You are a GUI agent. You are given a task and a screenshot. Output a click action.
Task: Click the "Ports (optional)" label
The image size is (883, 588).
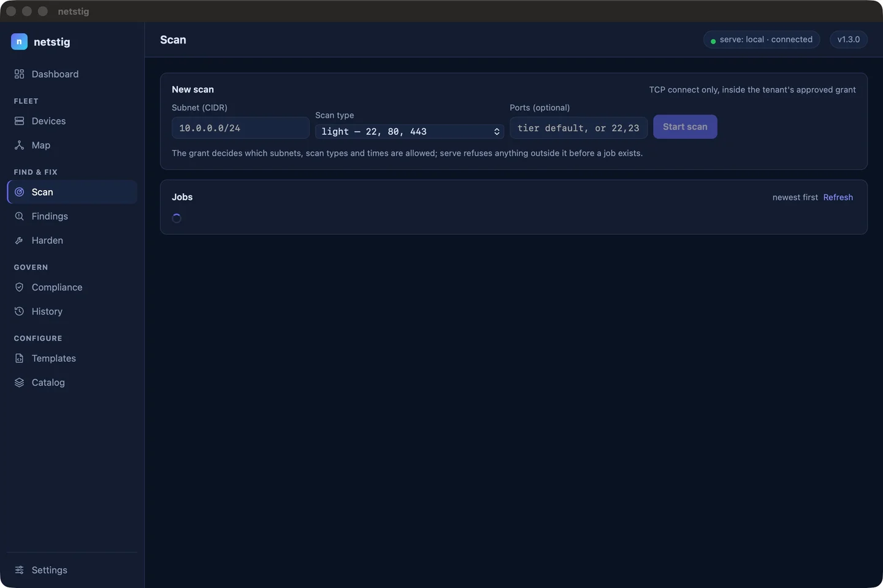540,108
